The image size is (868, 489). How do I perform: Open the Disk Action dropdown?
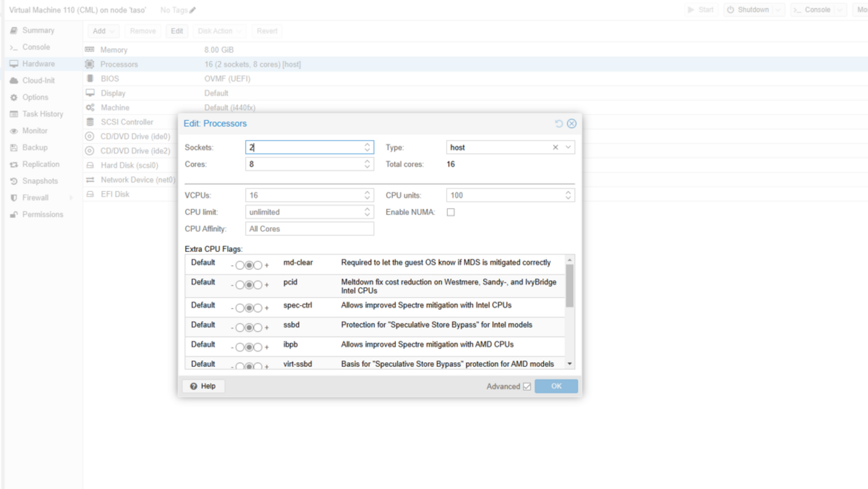(220, 31)
